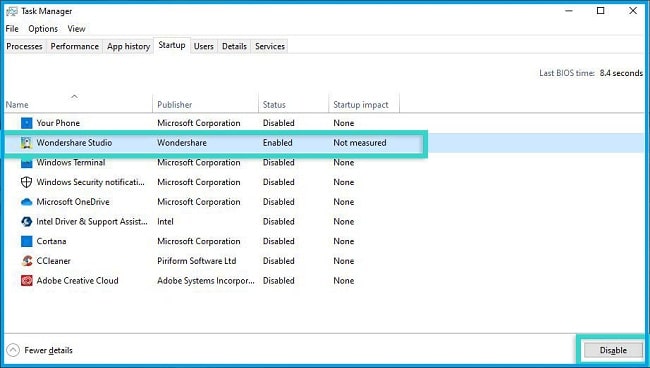Close the Task Manager window
Image resolution: width=650 pixels, height=368 pixels.
coord(633,11)
